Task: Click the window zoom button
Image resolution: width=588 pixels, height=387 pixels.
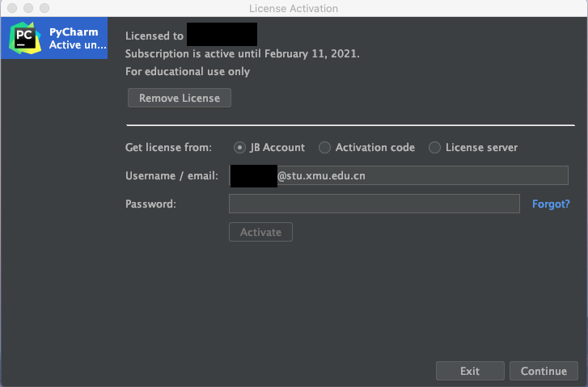Action: coord(44,8)
